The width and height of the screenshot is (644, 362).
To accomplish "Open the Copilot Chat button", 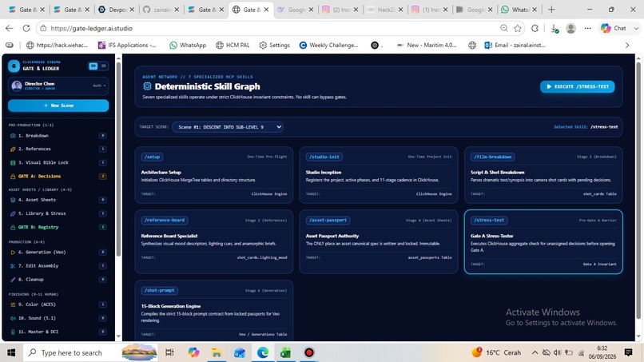I will click(615, 28).
